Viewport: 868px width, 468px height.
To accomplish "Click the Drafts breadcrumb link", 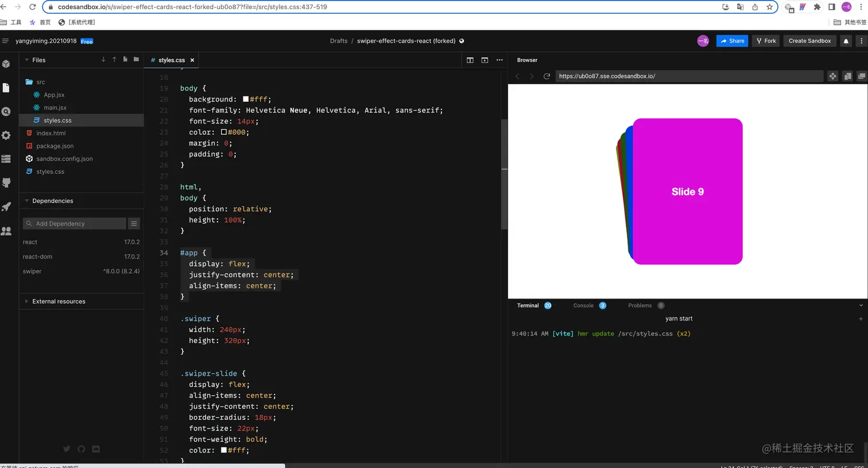I will pos(339,41).
